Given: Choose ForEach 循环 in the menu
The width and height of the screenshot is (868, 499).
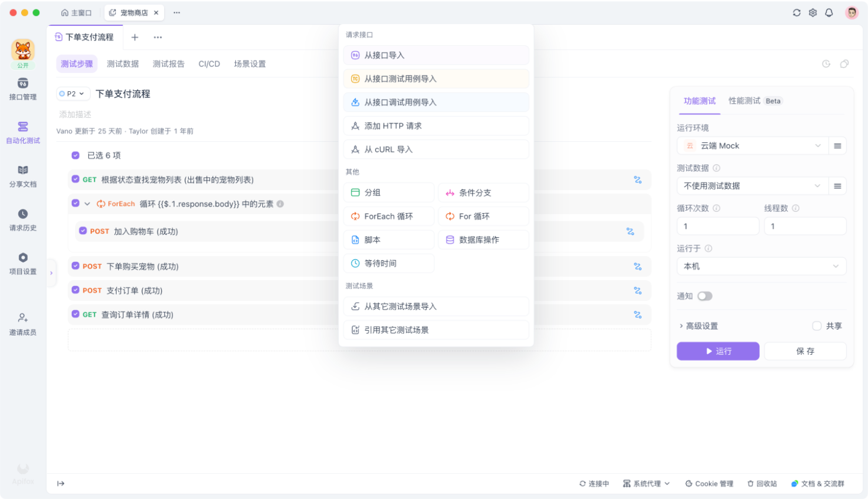Looking at the screenshot, I should (389, 217).
